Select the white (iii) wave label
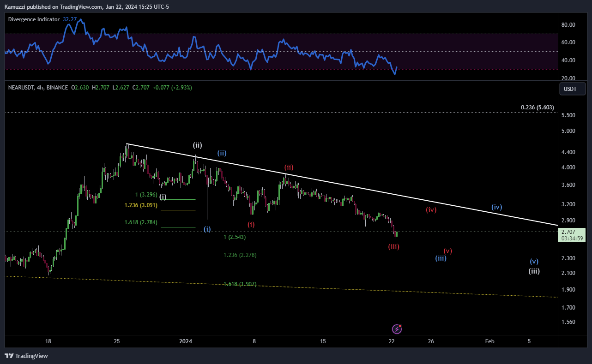Image resolution: width=592 pixels, height=364 pixels. click(534, 271)
